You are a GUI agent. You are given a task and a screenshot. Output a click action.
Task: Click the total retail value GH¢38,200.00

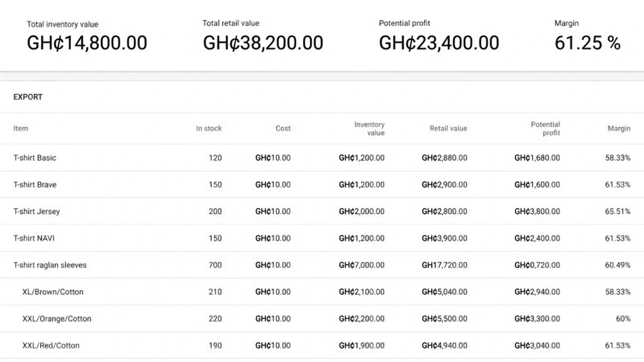tap(263, 43)
